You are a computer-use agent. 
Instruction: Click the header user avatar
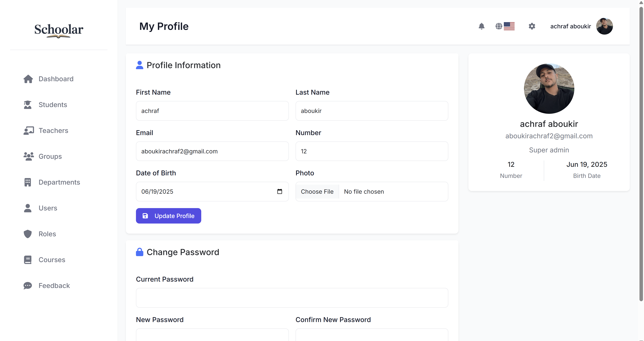pos(604,26)
